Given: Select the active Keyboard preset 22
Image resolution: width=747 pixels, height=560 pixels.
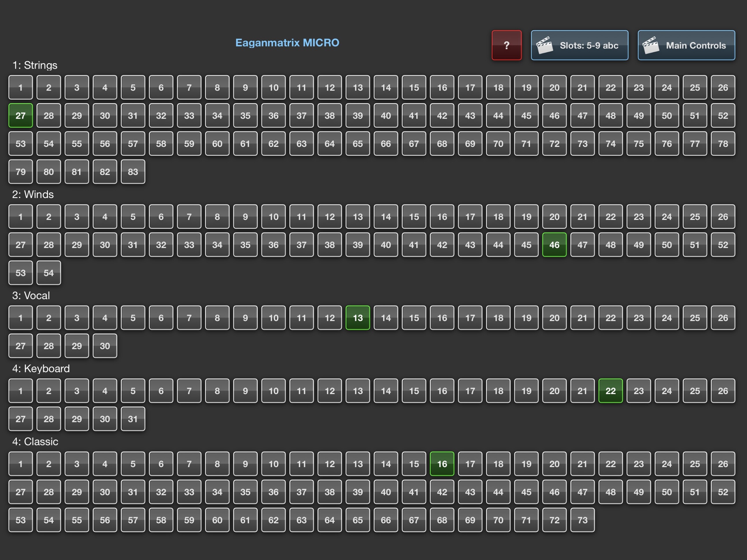Looking at the screenshot, I should click(610, 391).
